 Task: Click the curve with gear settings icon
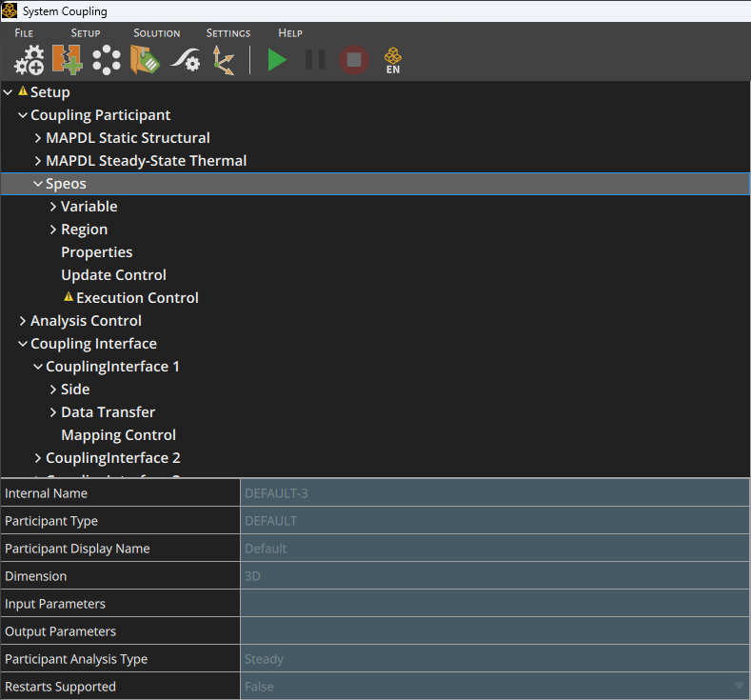click(186, 60)
